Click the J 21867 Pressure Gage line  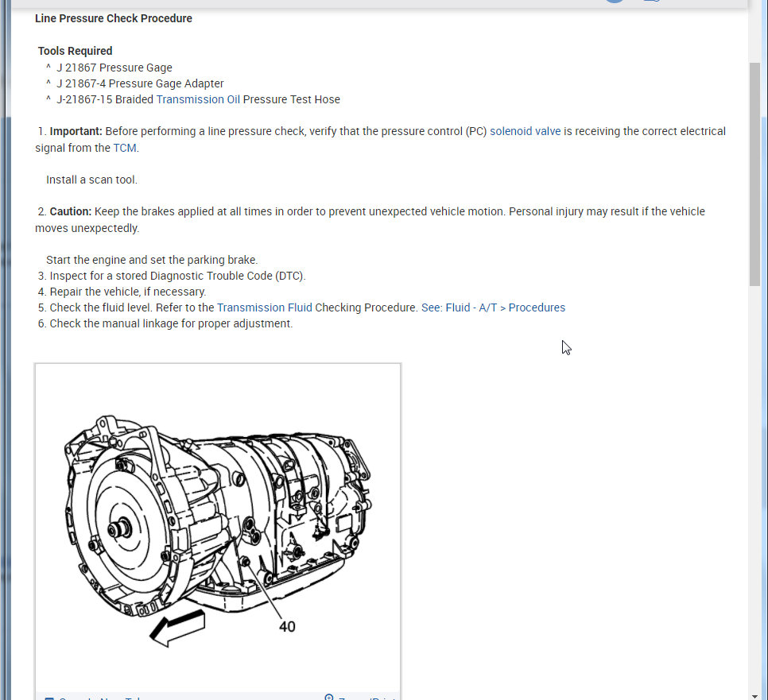click(x=114, y=68)
